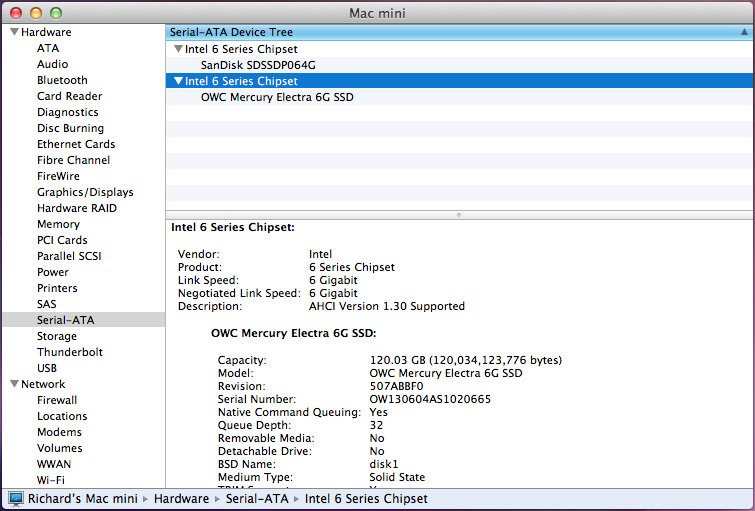755x511 pixels.
Task: Click the Vendor value Intel
Action: 320,254
